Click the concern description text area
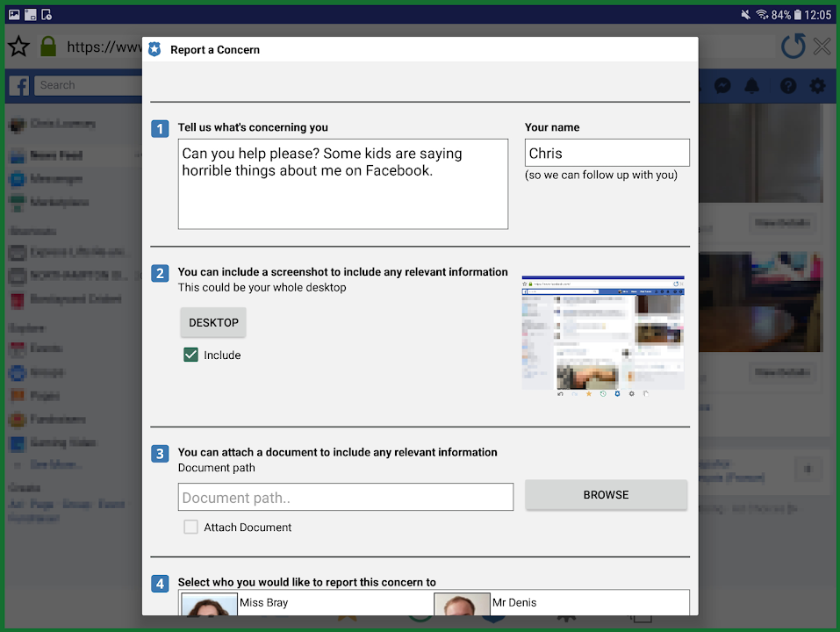Image resolution: width=840 pixels, height=632 pixels. 342,183
